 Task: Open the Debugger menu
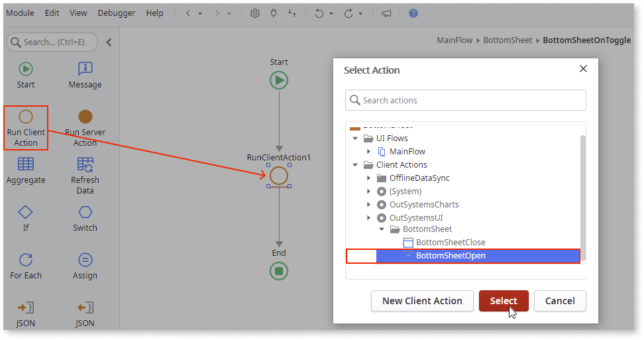117,13
